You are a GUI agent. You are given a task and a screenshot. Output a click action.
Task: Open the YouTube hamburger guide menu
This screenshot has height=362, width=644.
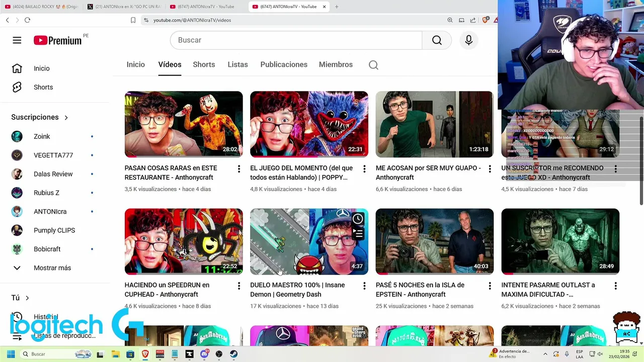coord(17,40)
